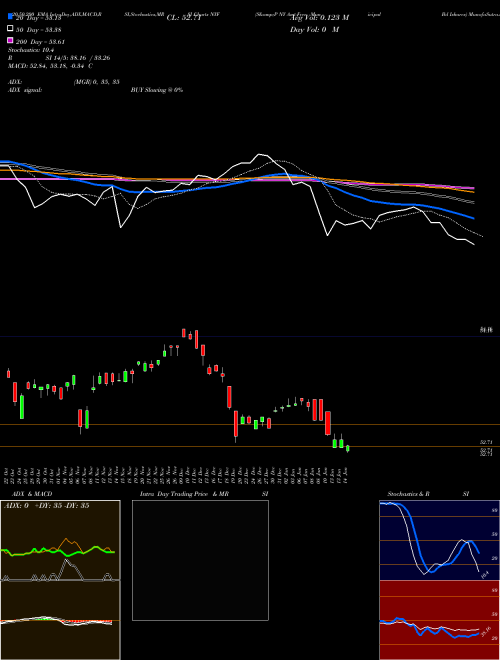500x660 pixels.
Task: Click the 'Day Vol: 0 M' label
Action: pos(314,30)
